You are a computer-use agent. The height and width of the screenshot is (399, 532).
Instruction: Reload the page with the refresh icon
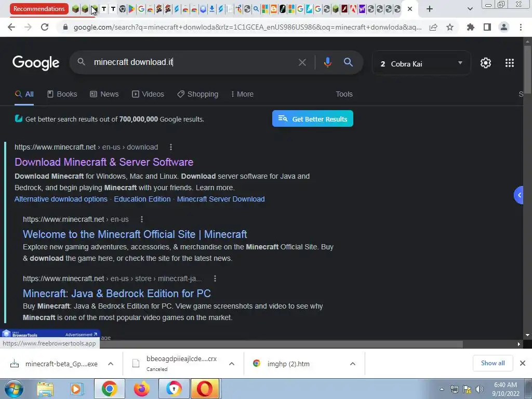[45, 27]
